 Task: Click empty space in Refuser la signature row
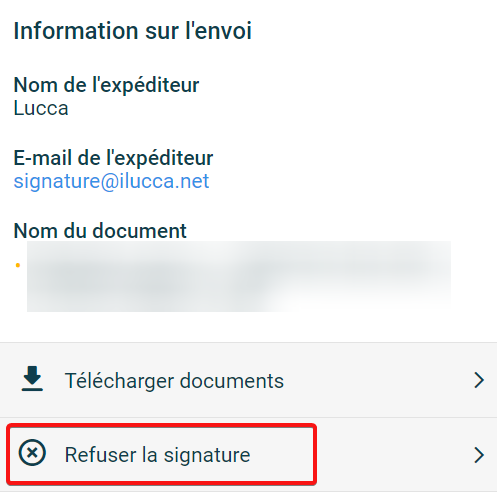click(x=393, y=455)
